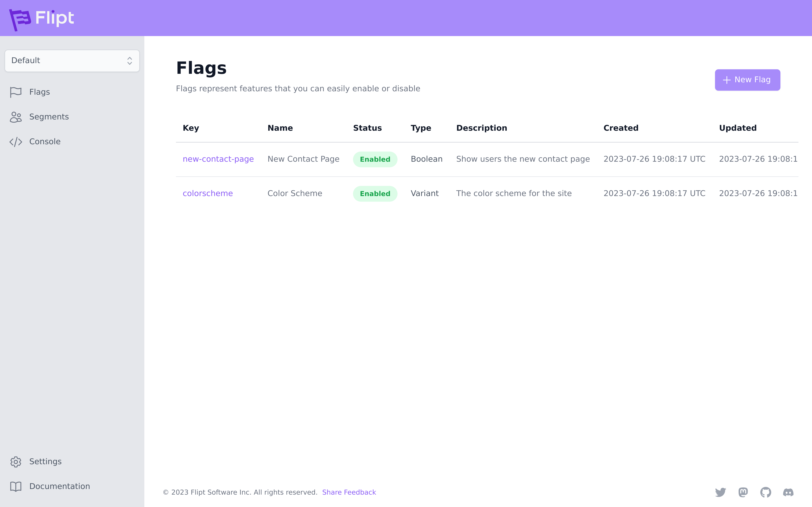Open Console from the sidebar
Screen dimensions: 812x507
pyautogui.click(x=45, y=142)
